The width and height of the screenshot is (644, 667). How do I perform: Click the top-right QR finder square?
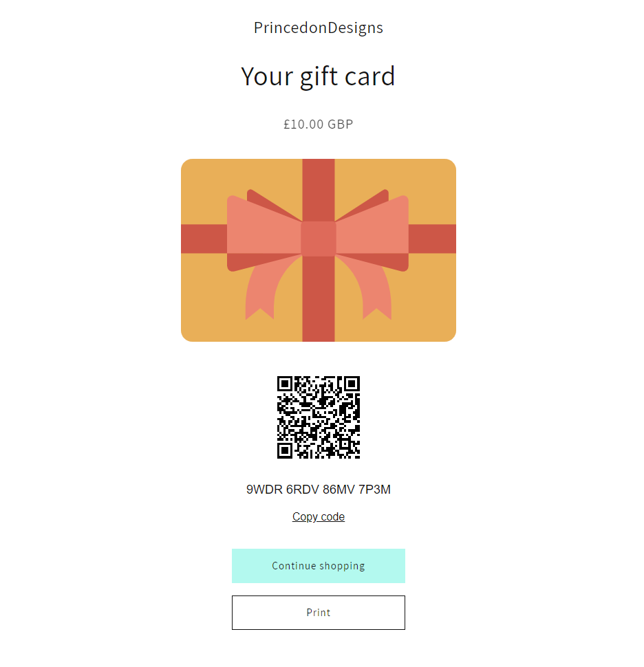point(352,384)
